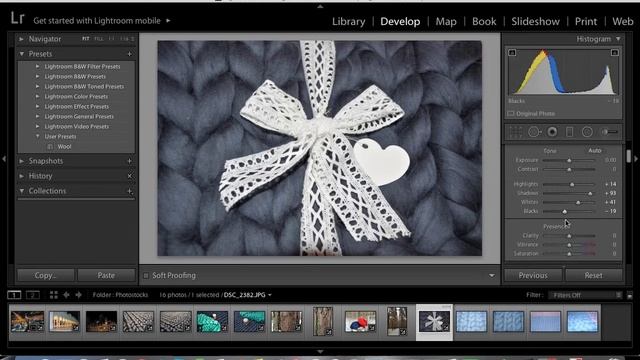The width and height of the screenshot is (640, 360).
Task: Open the toolbar options dropdown arrow
Action: pyautogui.click(x=491, y=276)
